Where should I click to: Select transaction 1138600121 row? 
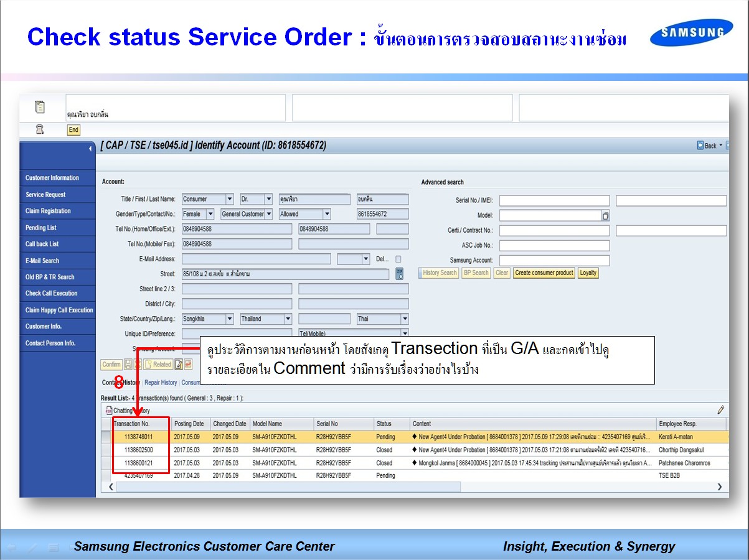click(415, 463)
